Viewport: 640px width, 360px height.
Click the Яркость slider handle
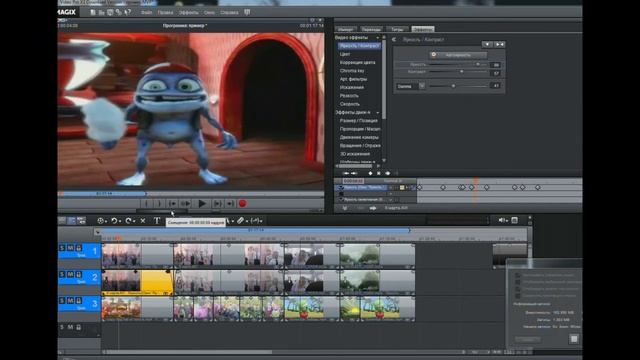coord(478,64)
